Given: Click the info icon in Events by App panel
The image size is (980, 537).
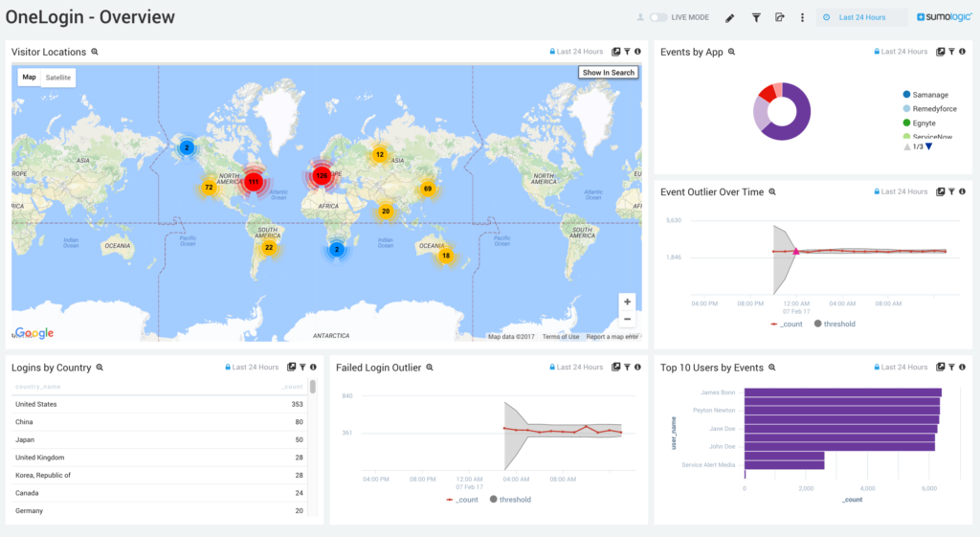Looking at the screenshot, I should (962, 52).
